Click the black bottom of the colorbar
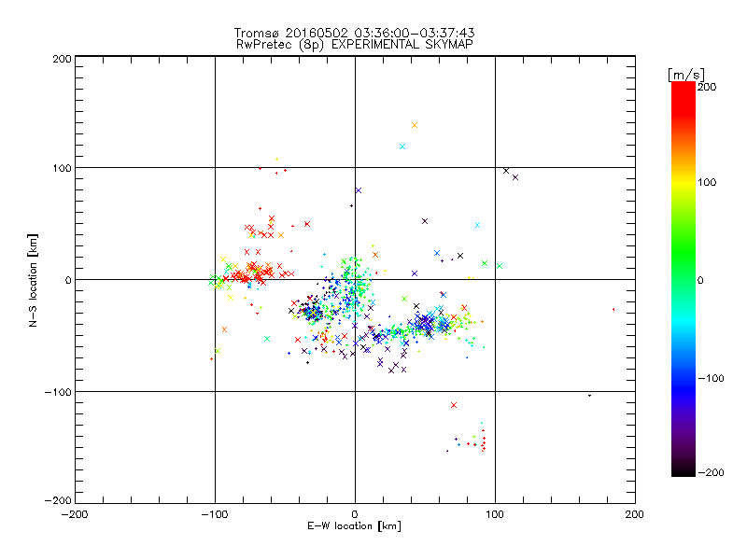The width and height of the screenshot is (747, 560). pos(684,469)
